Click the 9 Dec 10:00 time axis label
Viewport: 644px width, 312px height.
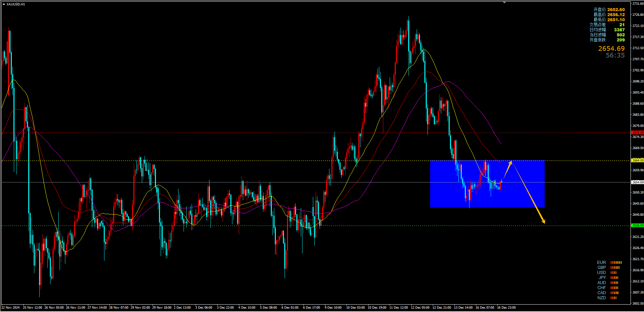tap(333, 308)
